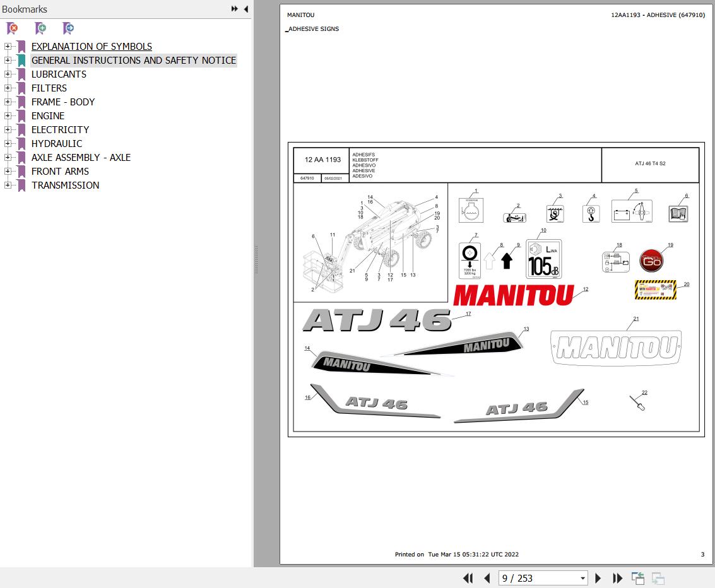Select the TRANSMISSION bookmark
Screen dimensions: 715x588
coord(65,185)
